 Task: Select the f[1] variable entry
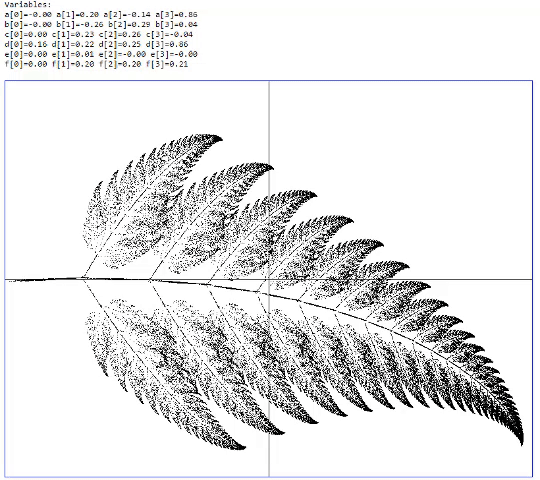pyautogui.click(x=73, y=64)
